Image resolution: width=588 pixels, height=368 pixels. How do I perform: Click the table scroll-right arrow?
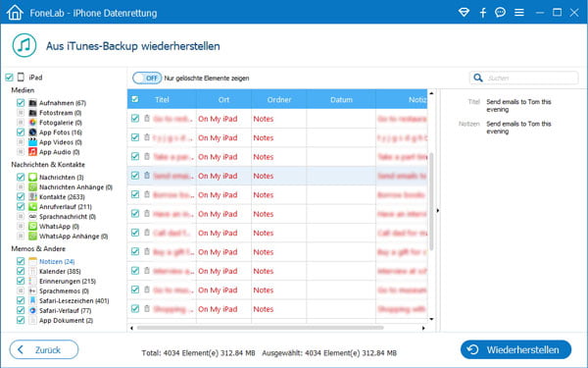423,328
